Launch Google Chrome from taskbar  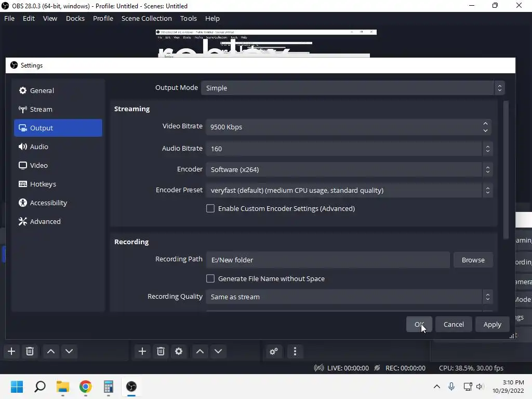pyautogui.click(x=86, y=387)
